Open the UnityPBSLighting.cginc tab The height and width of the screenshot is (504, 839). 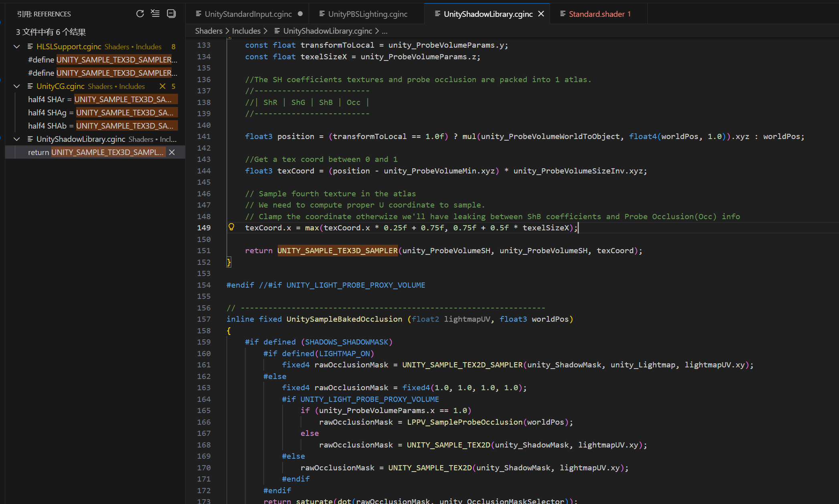[x=367, y=14]
